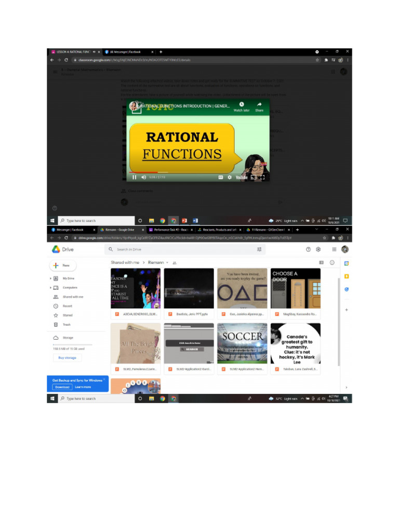Screen dimensions: 399x532
Task: Open Drive settings gear
Action: tap(318, 249)
